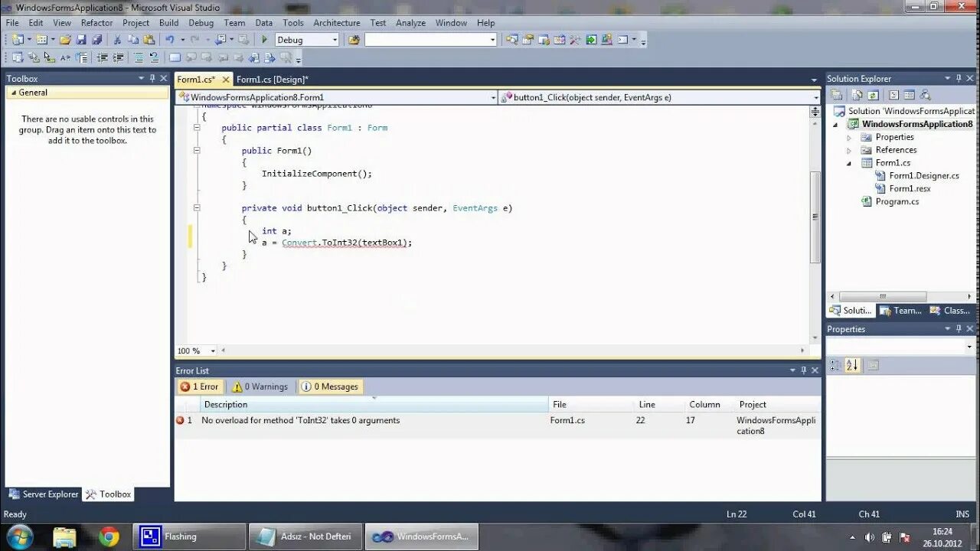Click the Increase Indent icon
The image size is (980, 551).
119,57
